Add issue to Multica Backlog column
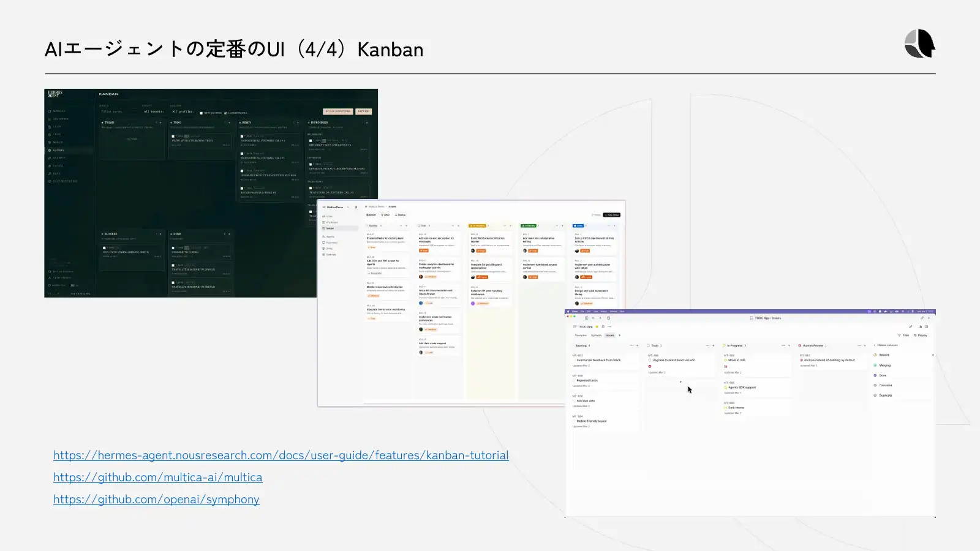This screenshot has height=551, width=980. (406, 226)
